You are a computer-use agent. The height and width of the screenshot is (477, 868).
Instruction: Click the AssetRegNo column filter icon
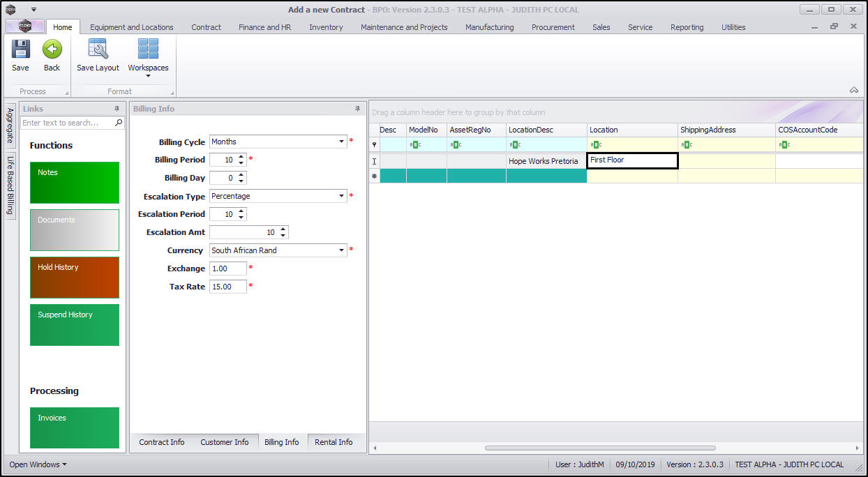[x=455, y=145]
